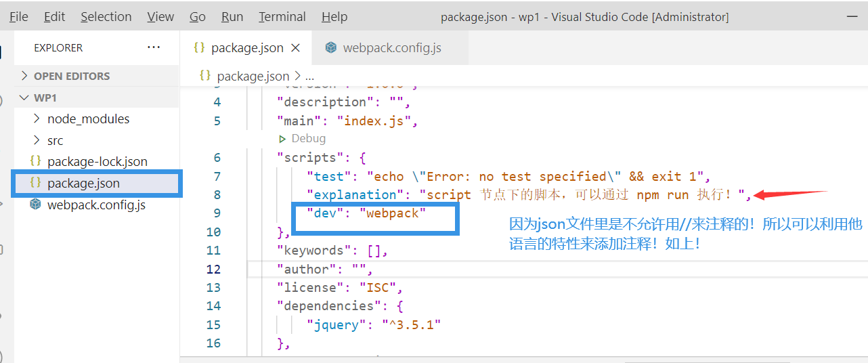
Task: Collapse the WP1 folder section
Action: coord(97,98)
